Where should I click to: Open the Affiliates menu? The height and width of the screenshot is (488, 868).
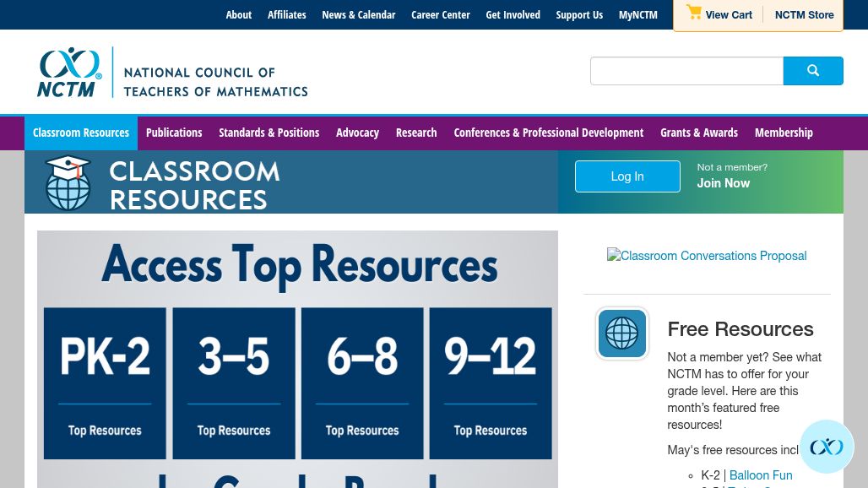point(287,15)
